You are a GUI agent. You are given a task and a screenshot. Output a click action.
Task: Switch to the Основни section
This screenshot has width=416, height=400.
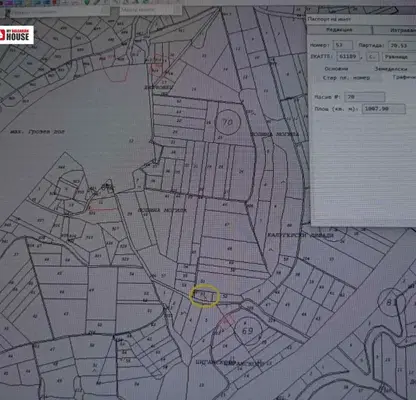click(336, 69)
